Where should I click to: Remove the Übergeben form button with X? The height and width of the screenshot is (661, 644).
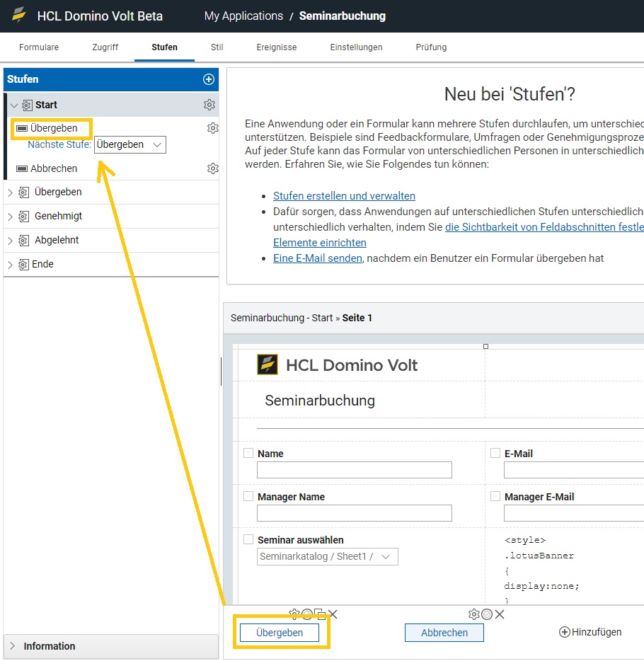coord(333,614)
